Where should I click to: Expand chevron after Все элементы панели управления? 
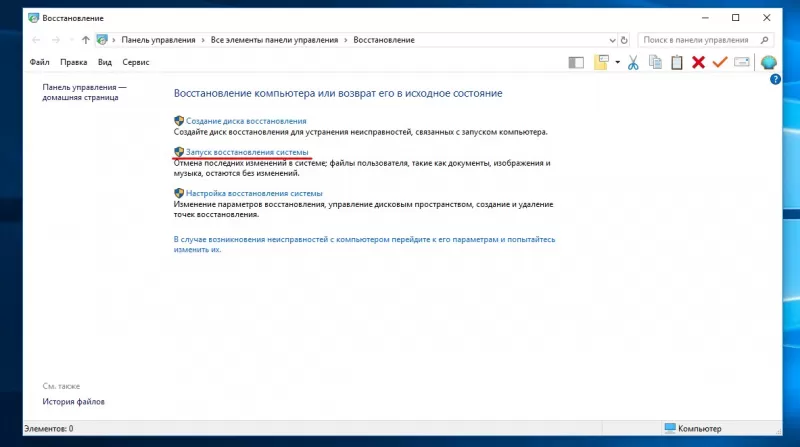coord(346,40)
